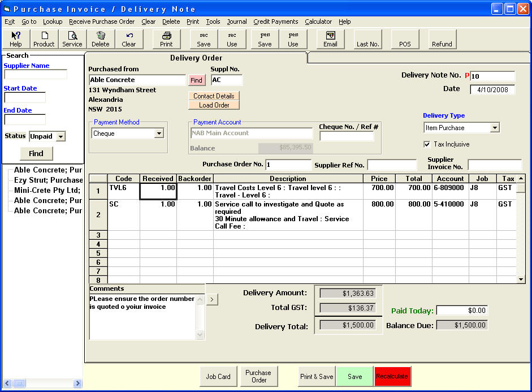Expand comments with the arrow button
Screen dimensions: 532x392
pyautogui.click(x=212, y=299)
